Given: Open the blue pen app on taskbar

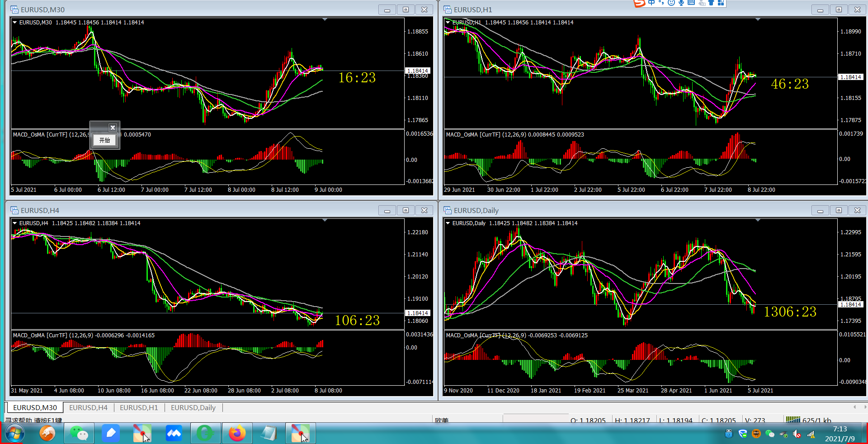Looking at the screenshot, I should 111,434.
